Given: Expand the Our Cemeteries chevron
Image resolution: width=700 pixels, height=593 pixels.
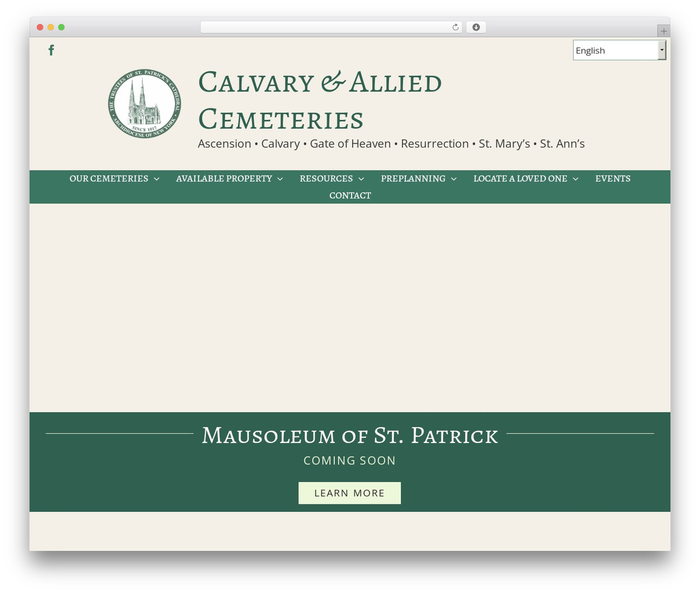Looking at the screenshot, I should (156, 179).
